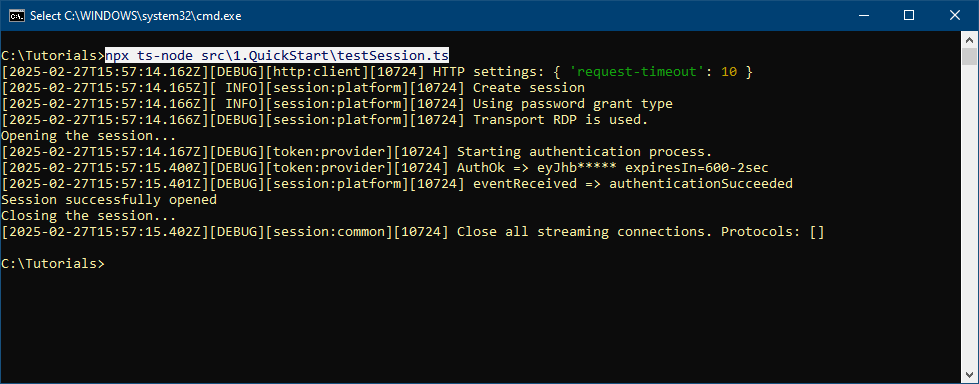Click the highlighted npx ts-node command
Screen dimensions: 979x384
click(277, 55)
